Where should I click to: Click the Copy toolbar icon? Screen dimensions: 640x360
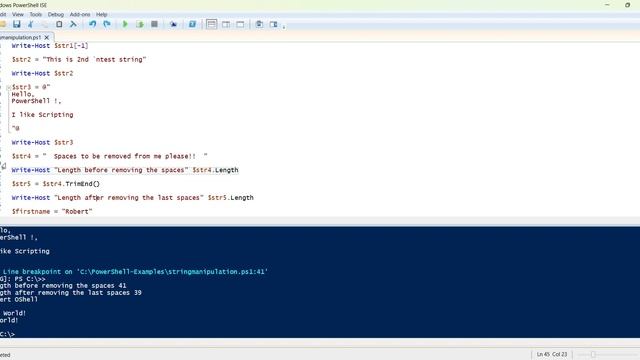click(x=44, y=24)
